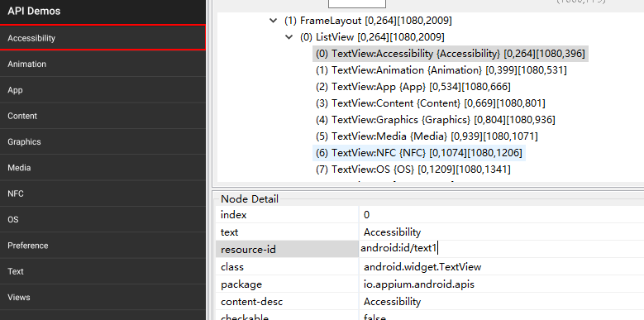Select TextView:Media node in hierarchy tree
This screenshot has width=644, height=320.
click(427, 136)
